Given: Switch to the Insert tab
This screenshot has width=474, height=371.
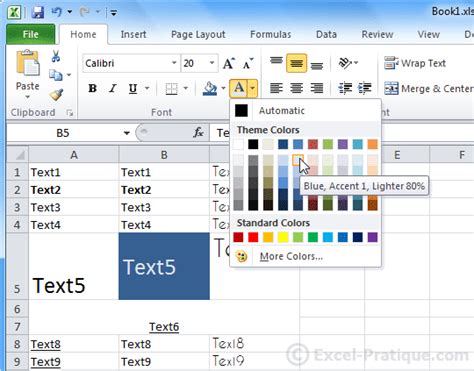Looking at the screenshot, I should click(133, 34).
